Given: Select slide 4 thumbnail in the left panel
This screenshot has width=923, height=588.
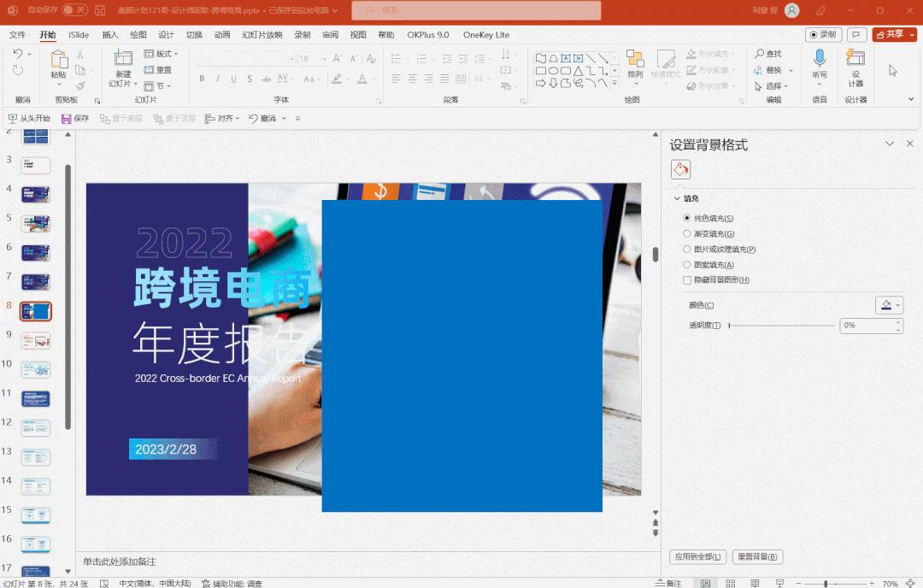Looking at the screenshot, I should [x=35, y=194].
